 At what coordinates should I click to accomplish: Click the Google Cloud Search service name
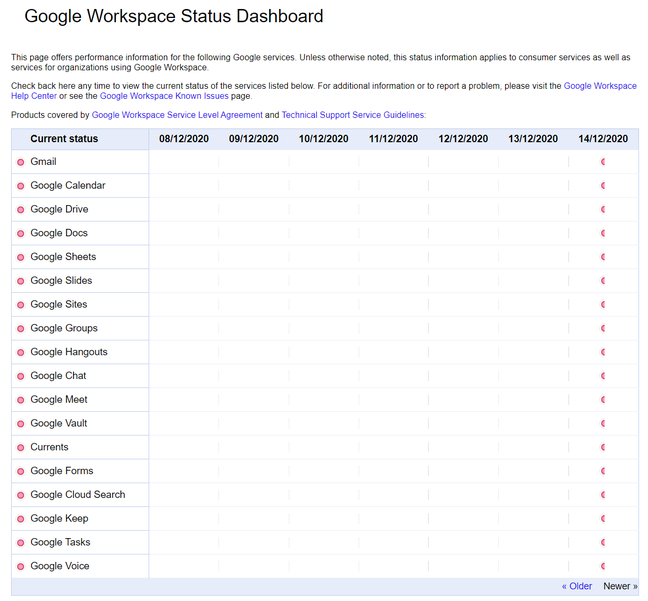78,495
